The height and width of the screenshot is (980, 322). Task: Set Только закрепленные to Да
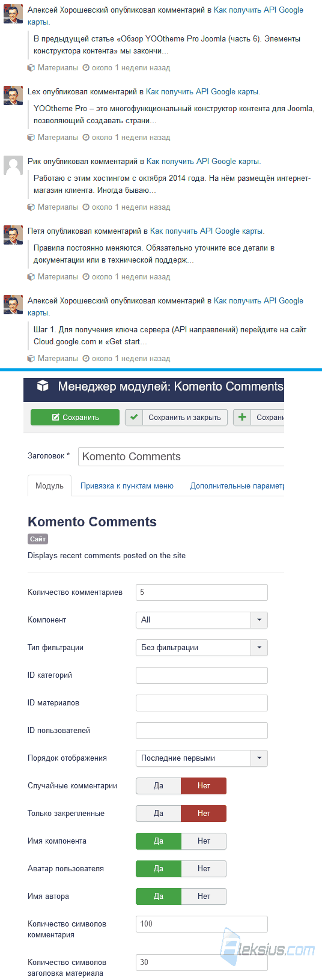click(x=159, y=814)
